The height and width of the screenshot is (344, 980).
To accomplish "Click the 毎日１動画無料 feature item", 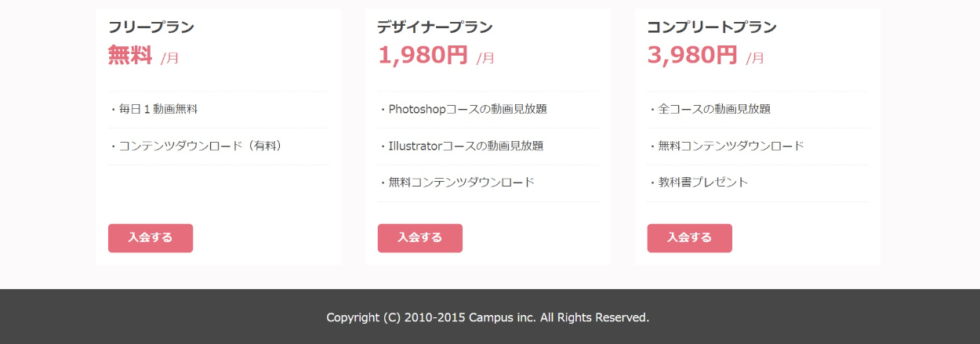I will (154, 109).
